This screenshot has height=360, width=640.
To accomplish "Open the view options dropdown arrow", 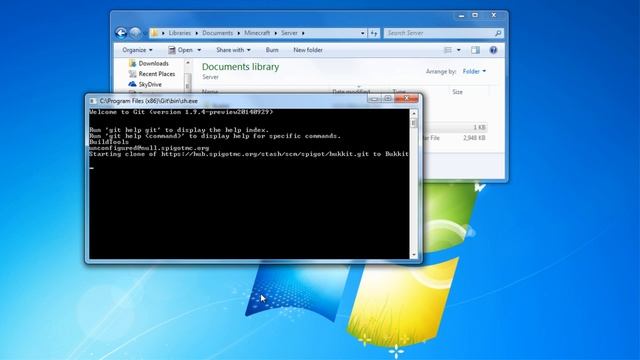I will coord(459,50).
